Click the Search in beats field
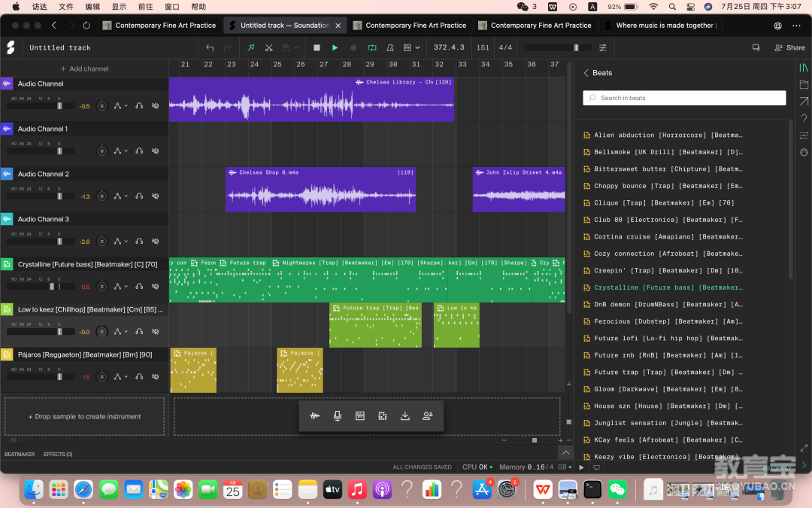The image size is (812, 508). [x=684, y=98]
